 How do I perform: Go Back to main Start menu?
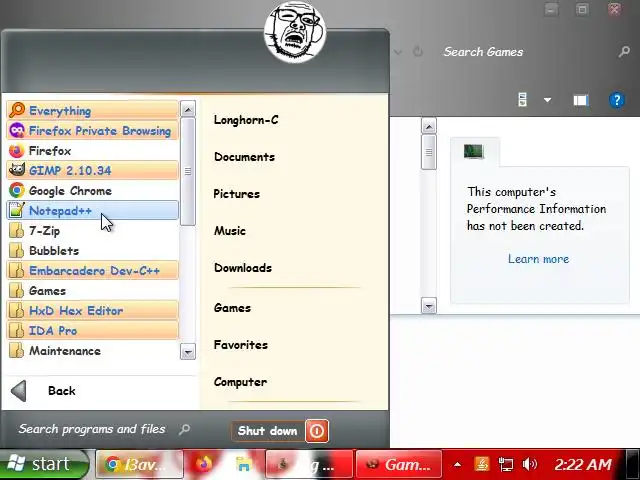44,391
